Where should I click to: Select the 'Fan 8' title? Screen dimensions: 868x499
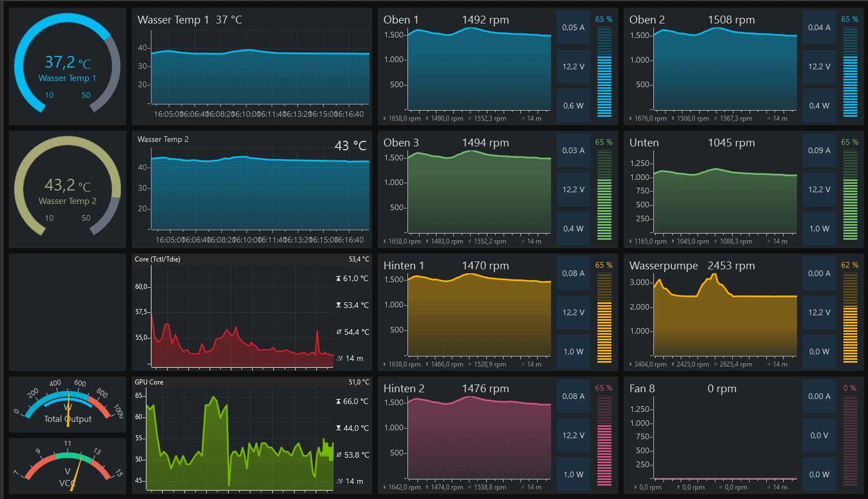pos(642,388)
